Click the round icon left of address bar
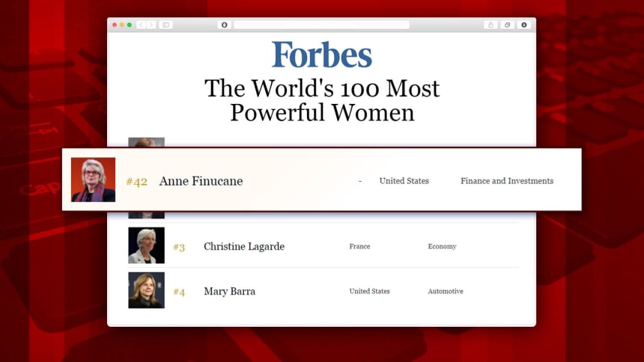This screenshot has width=644, height=362. [224, 25]
